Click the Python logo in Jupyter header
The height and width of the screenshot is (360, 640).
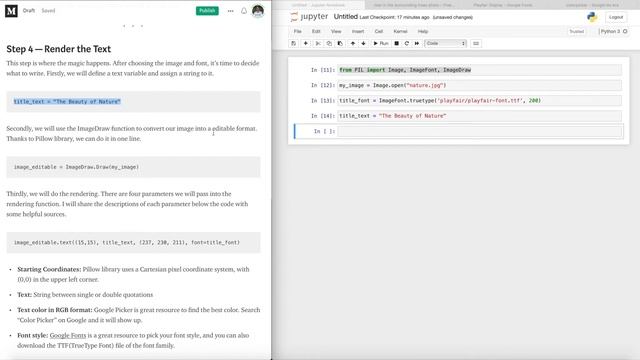pyautogui.click(x=592, y=17)
